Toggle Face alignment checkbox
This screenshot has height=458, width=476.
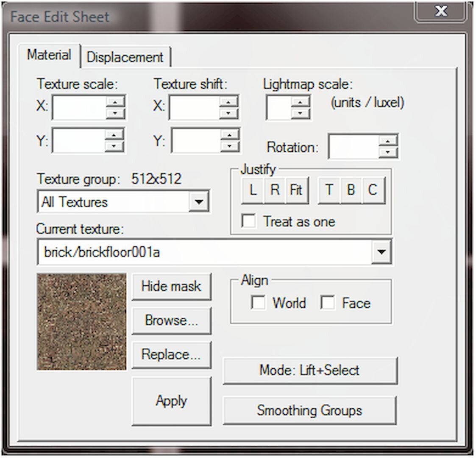(x=328, y=302)
